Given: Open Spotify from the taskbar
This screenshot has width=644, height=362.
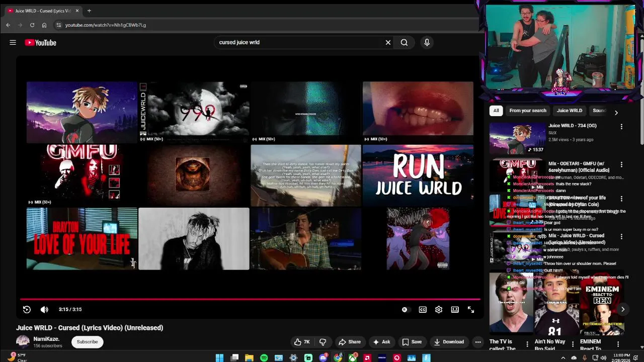Looking at the screenshot, I should click(x=264, y=358).
